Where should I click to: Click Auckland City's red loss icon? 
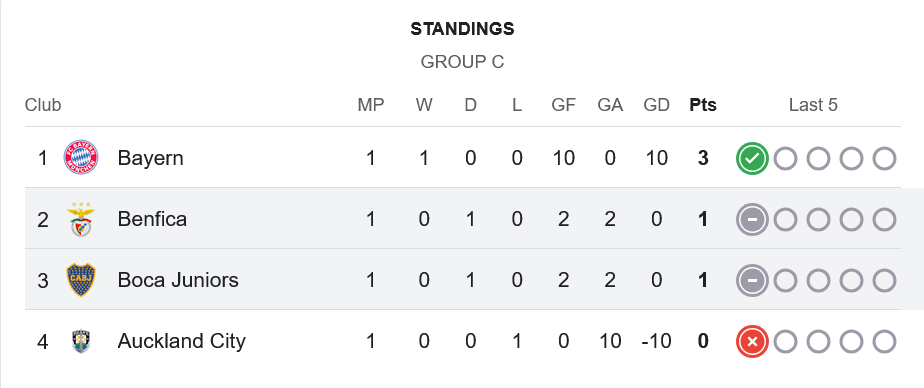tap(752, 341)
